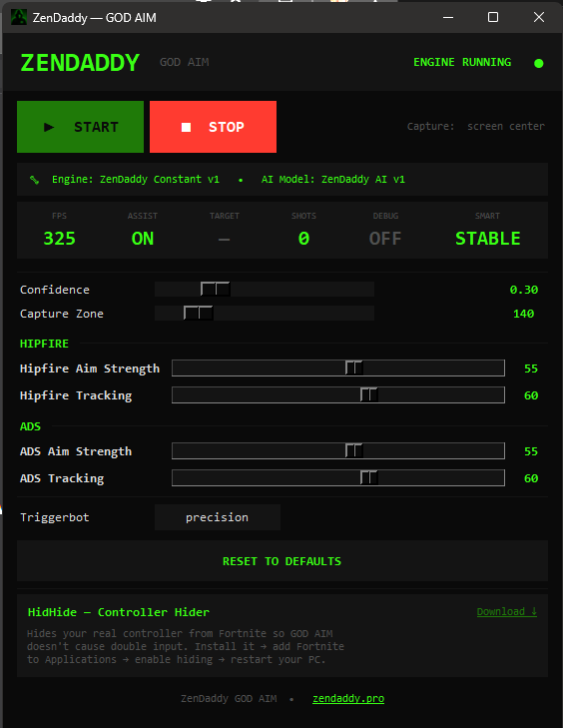Click the Confidence slider handle
Screen dimensions: 563x728
216,290
